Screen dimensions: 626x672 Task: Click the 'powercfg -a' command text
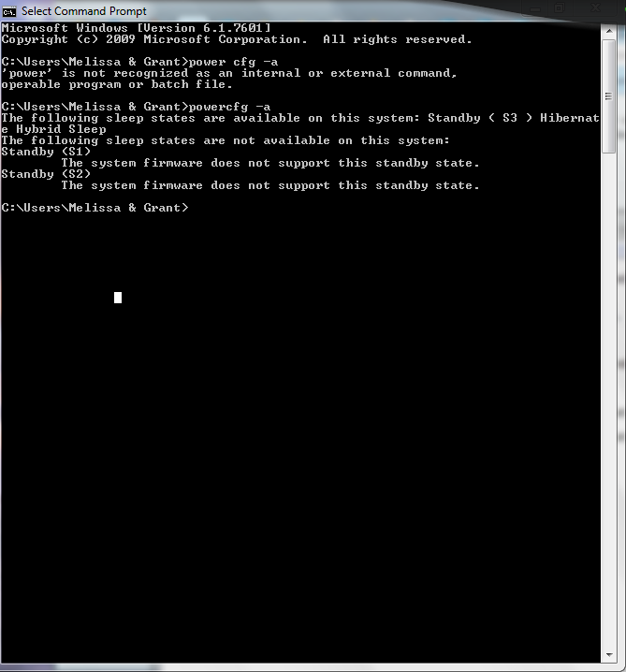(x=229, y=107)
